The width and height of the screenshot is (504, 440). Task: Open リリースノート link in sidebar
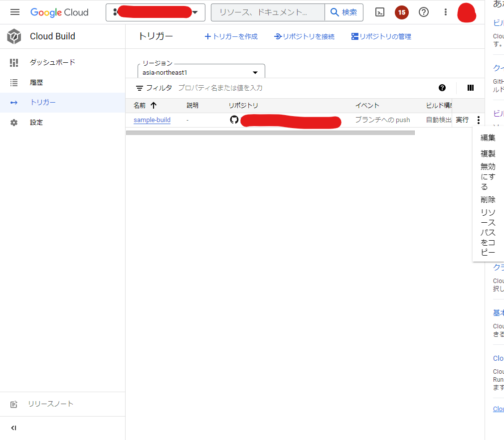point(51,404)
